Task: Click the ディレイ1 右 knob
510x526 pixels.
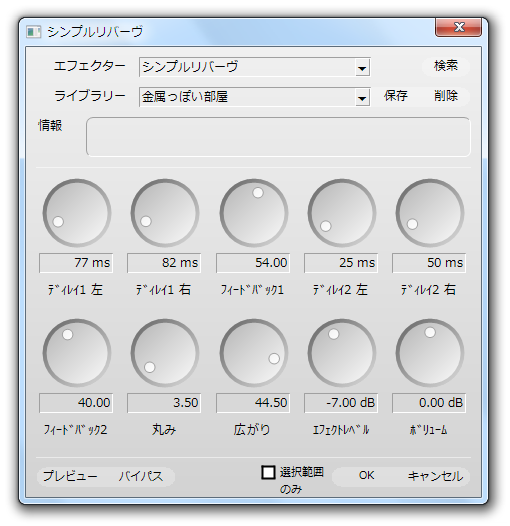Action: coord(165,213)
